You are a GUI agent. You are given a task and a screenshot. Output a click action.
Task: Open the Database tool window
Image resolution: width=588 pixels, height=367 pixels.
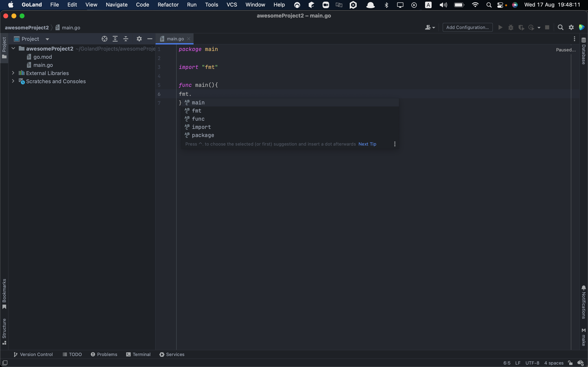coord(584,51)
